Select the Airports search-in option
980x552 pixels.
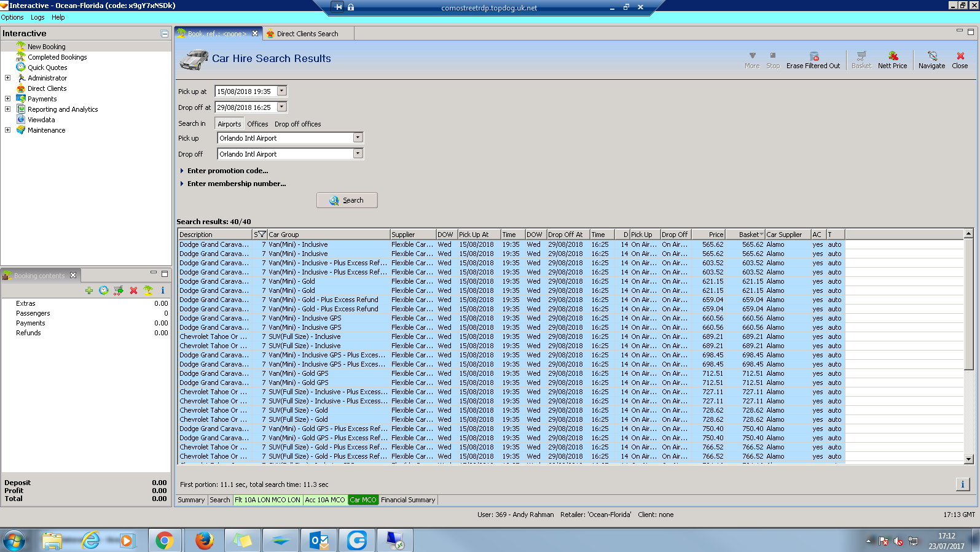(x=229, y=124)
